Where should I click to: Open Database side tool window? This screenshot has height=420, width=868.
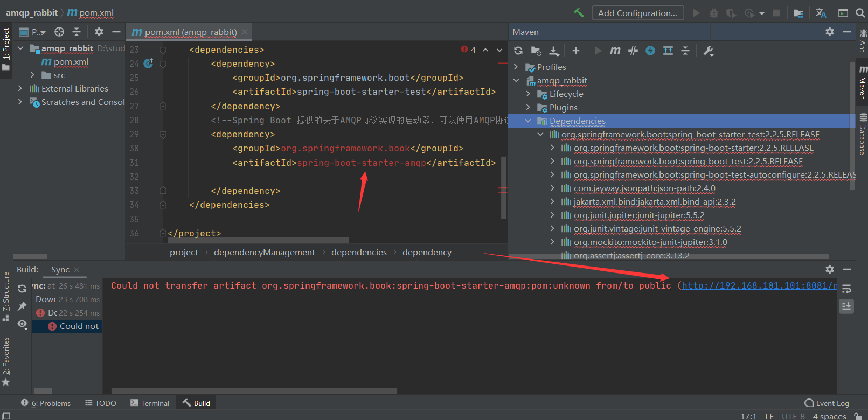point(862,135)
